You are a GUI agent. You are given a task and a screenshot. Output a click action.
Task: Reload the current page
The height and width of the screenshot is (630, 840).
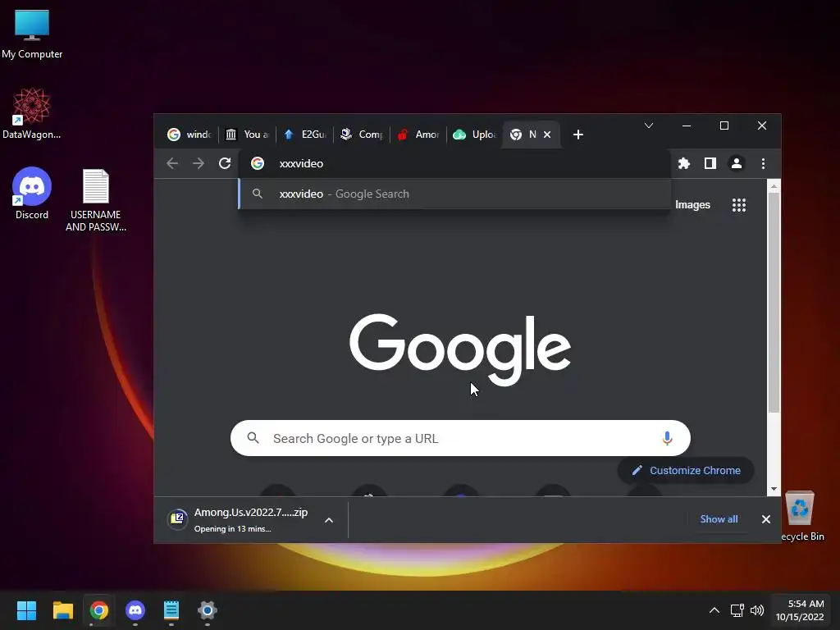[225, 163]
